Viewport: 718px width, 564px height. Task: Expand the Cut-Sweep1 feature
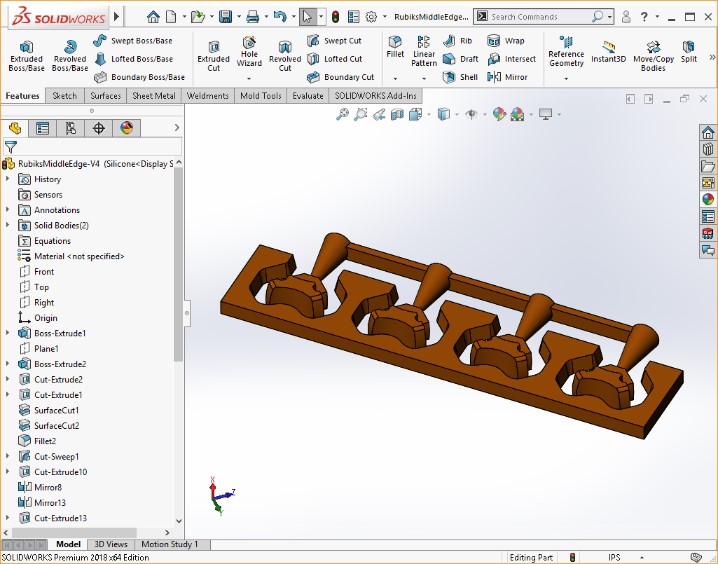[x=7, y=456]
